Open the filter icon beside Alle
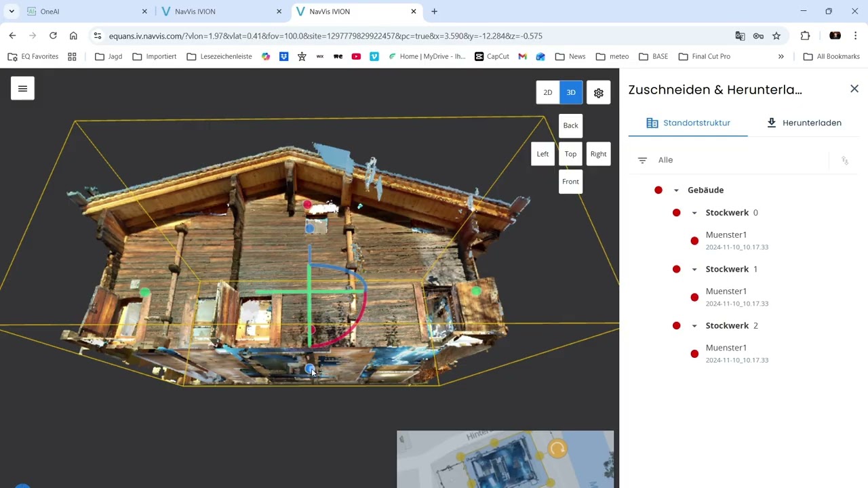868x488 pixels. tap(642, 160)
